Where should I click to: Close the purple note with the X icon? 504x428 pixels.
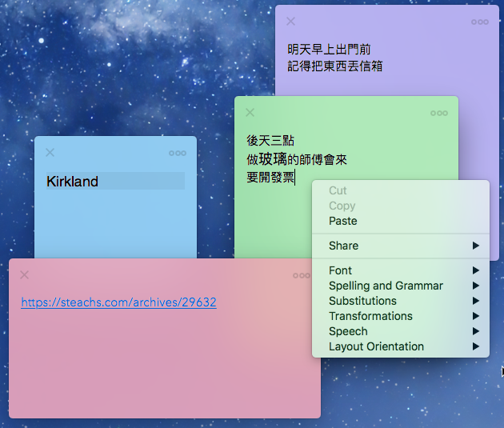(x=290, y=22)
